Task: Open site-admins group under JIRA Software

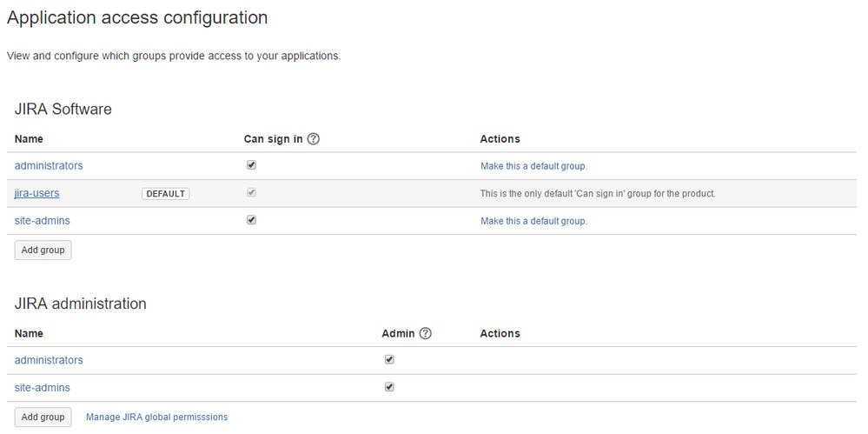Action: [42, 221]
